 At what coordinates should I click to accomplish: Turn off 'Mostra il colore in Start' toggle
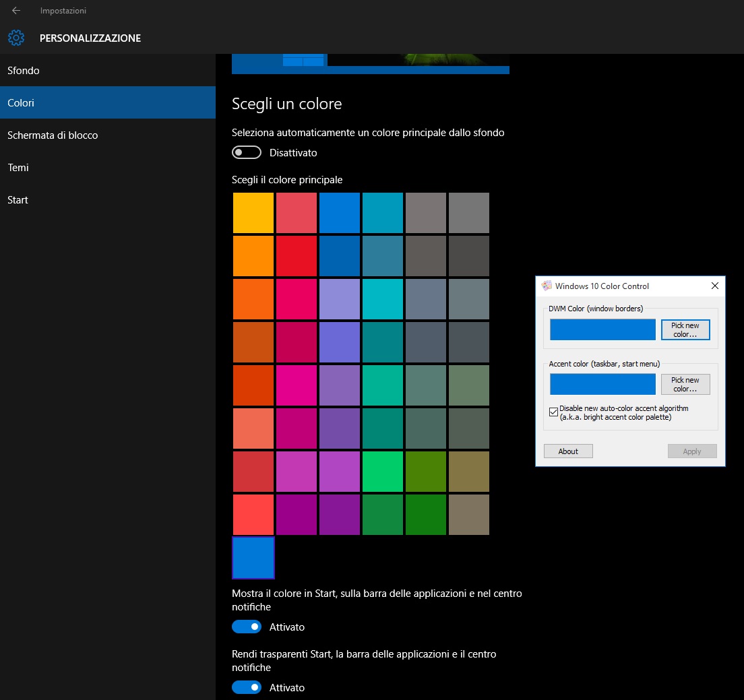tap(246, 627)
